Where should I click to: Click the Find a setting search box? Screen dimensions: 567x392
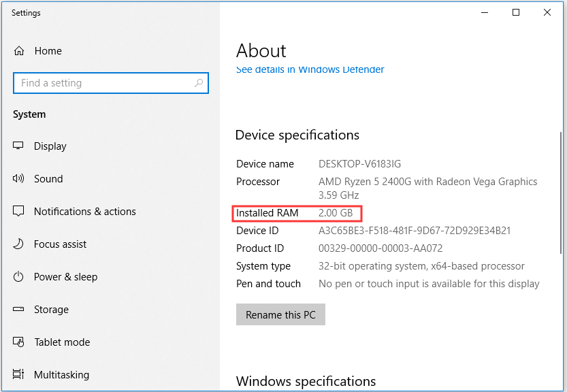tap(102, 82)
